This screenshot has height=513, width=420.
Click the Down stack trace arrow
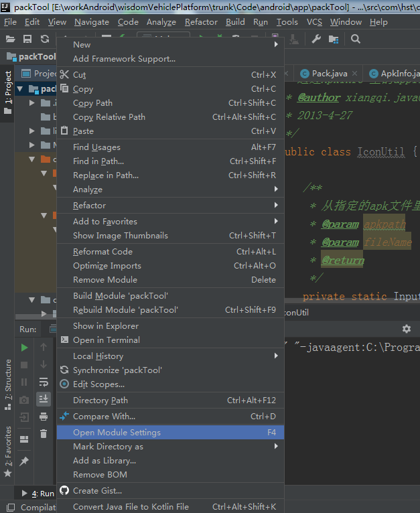coord(44,364)
